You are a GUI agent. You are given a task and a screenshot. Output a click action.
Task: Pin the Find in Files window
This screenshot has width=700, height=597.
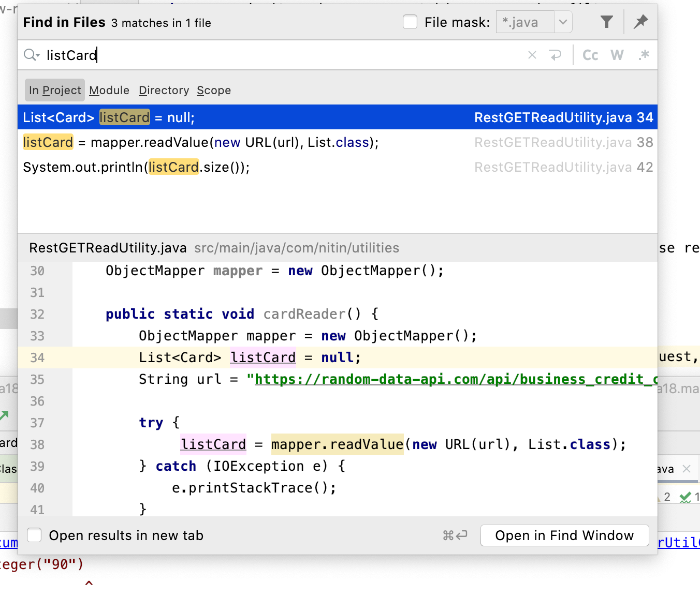(x=640, y=22)
